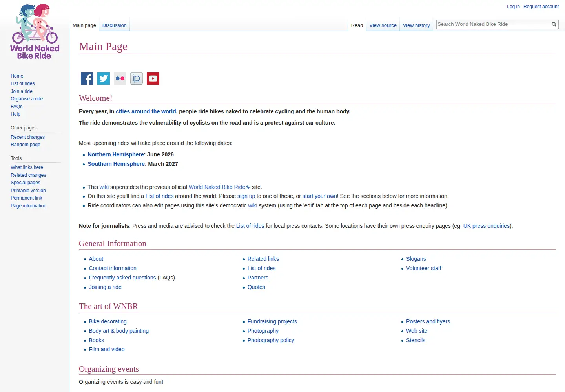Open Fundraising projects link
The width and height of the screenshot is (565, 392).
(x=272, y=321)
